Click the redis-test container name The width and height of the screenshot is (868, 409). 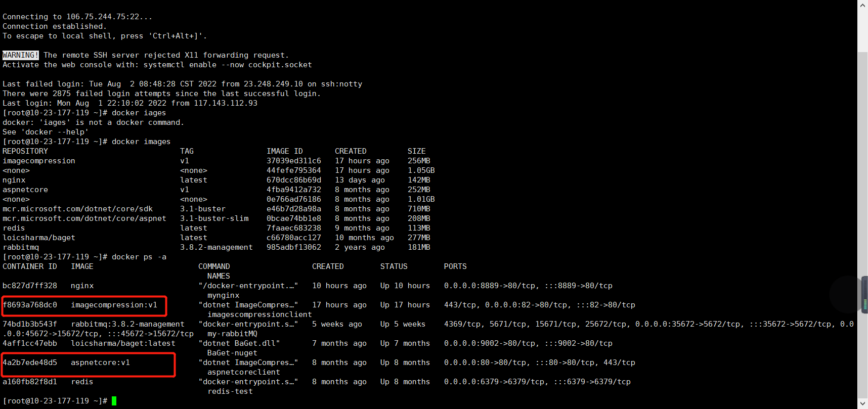pyautogui.click(x=230, y=391)
